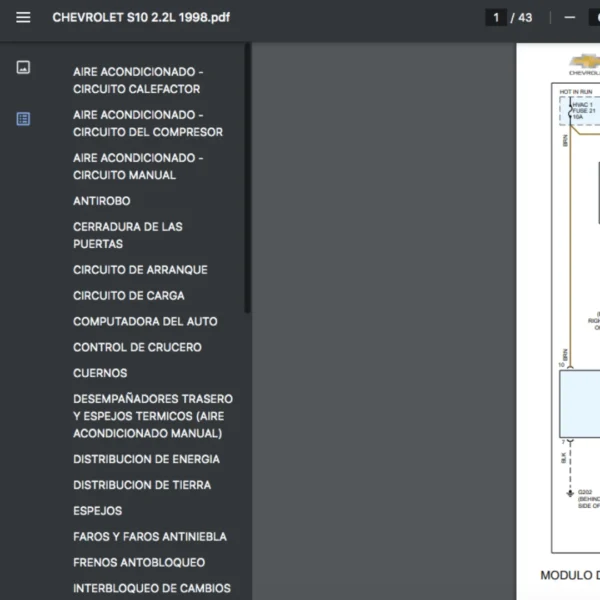Click the outline sidebar scrollbar
The image size is (600, 600).
click(x=247, y=180)
